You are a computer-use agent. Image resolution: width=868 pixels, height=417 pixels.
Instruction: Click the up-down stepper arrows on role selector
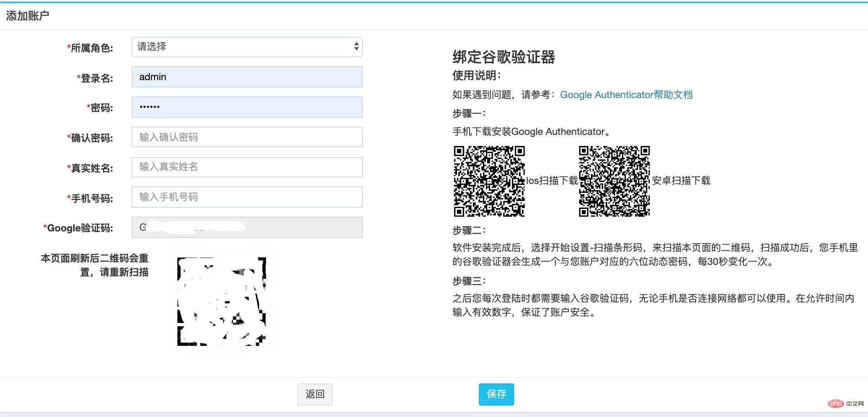coord(356,47)
